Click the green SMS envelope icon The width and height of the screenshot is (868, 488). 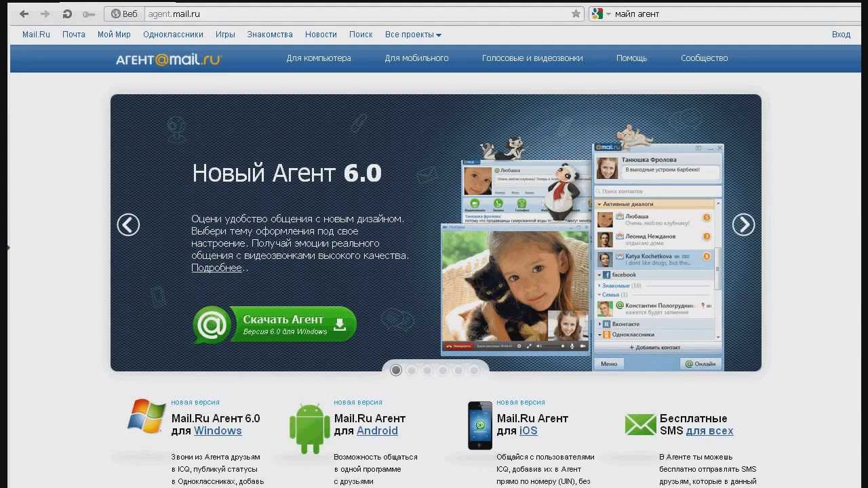coord(640,424)
